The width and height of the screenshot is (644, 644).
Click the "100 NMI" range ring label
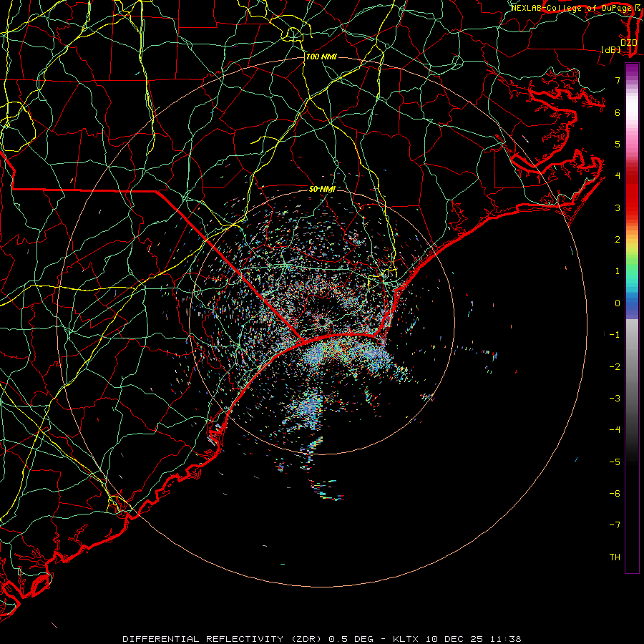[321, 57]
